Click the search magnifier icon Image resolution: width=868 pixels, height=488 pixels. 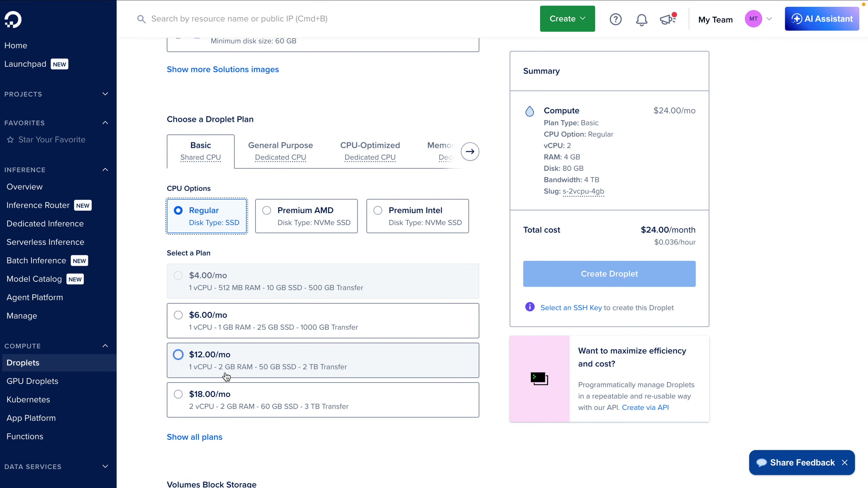click(x=142, y=19)
